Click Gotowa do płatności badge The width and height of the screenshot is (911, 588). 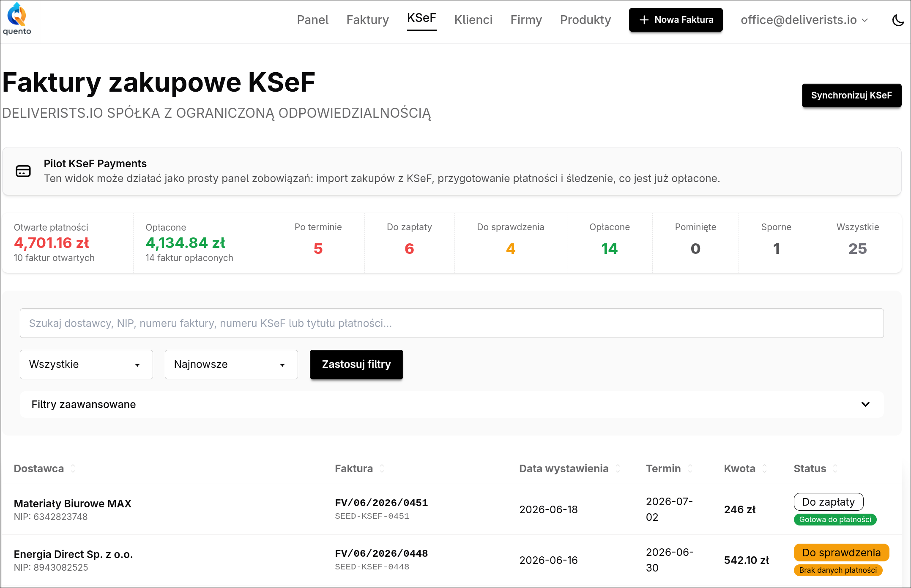pos(835,520)
